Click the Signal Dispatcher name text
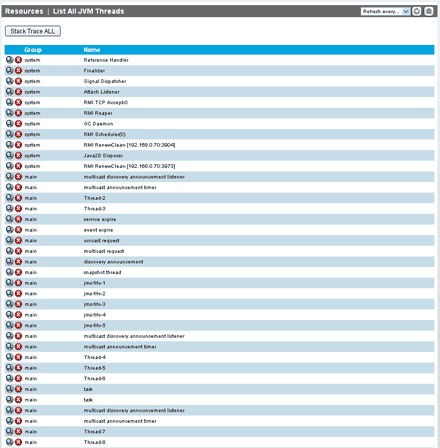This screenshot has height=448, width=440. (x=105, y=81)
